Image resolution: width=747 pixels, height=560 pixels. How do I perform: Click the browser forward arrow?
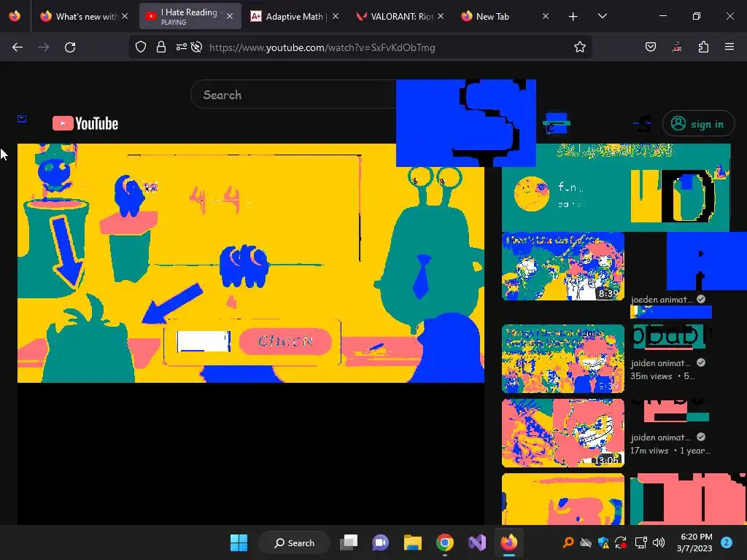point(44,47)
